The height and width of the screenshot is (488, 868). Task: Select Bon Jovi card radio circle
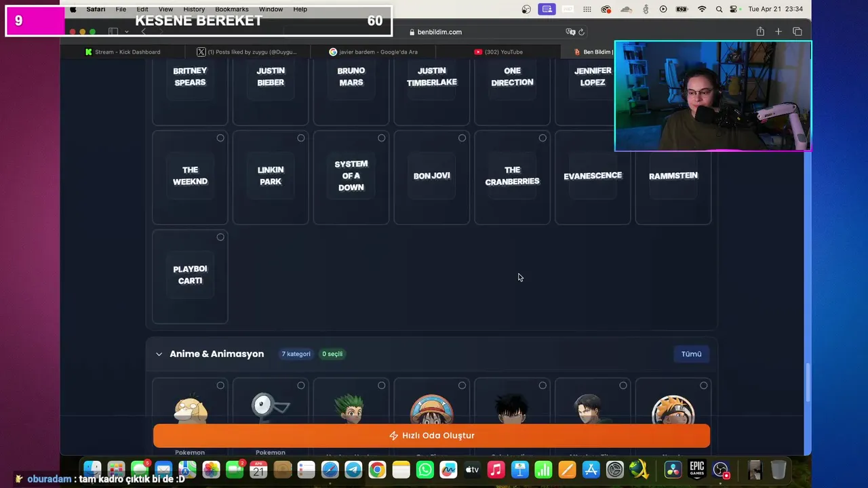tap(462, 138)
